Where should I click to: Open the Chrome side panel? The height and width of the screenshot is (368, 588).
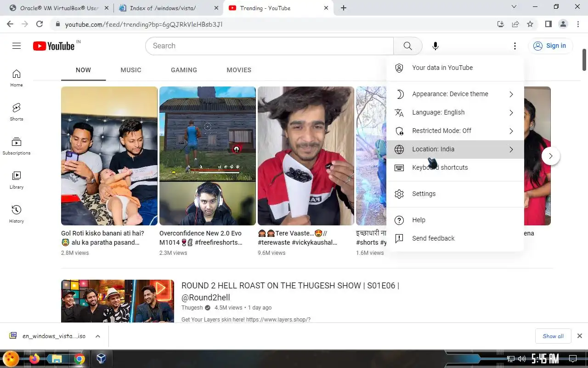tap(548, 24)
